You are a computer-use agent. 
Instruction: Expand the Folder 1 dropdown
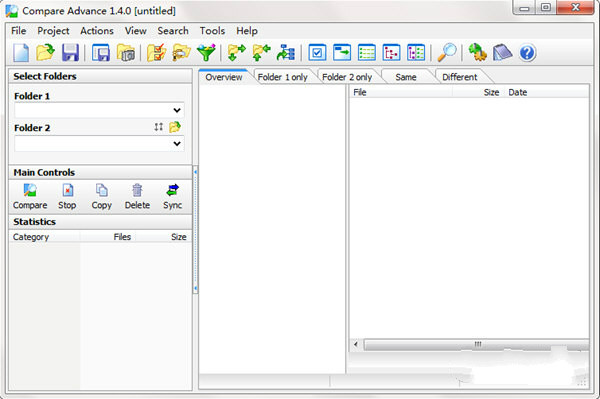[x=177, y=110]
